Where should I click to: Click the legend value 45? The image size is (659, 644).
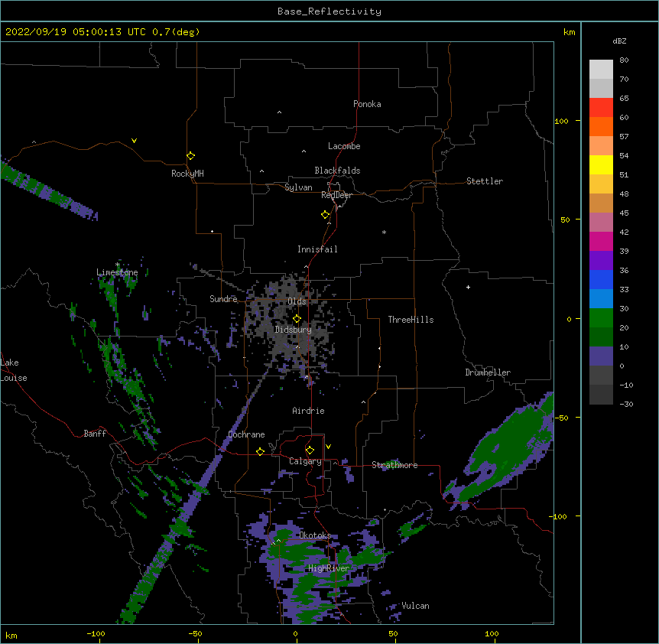pos(624,213)
